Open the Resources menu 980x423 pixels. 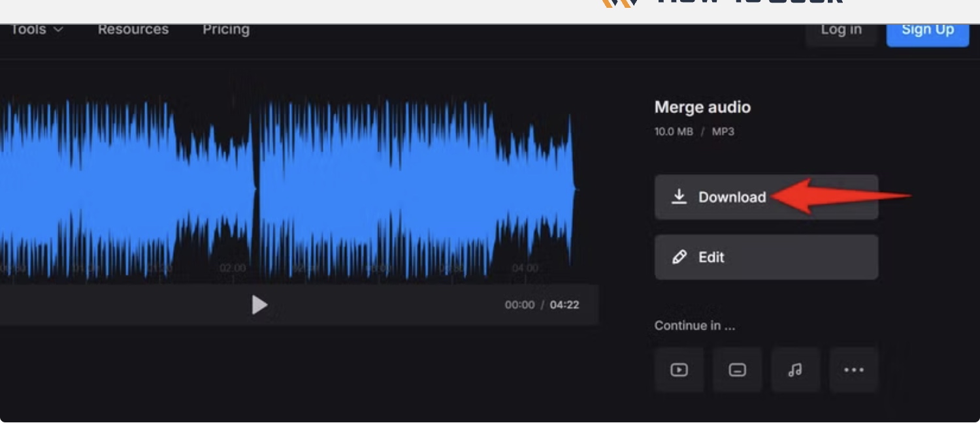click(x=133, y=29)
